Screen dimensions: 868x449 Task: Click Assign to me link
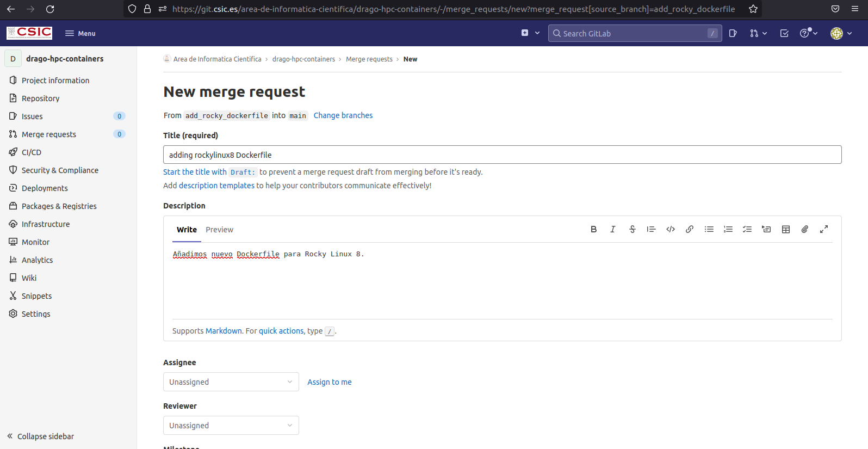330,382
